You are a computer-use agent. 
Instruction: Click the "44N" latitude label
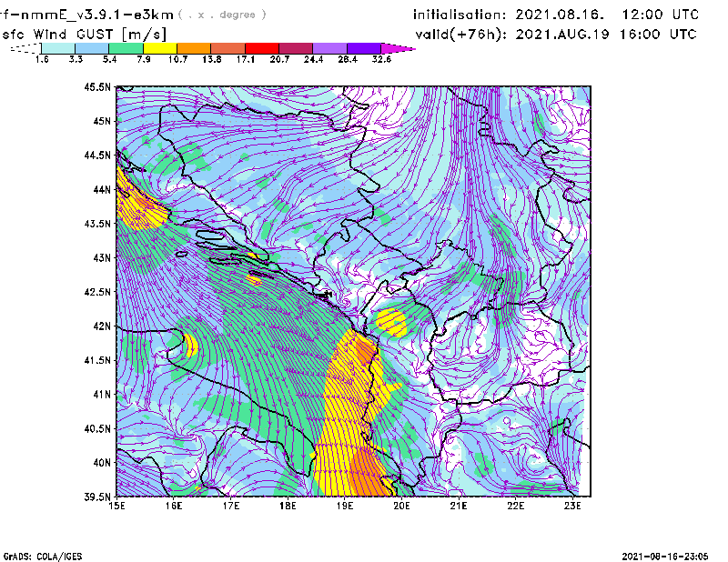pos(102,189)
